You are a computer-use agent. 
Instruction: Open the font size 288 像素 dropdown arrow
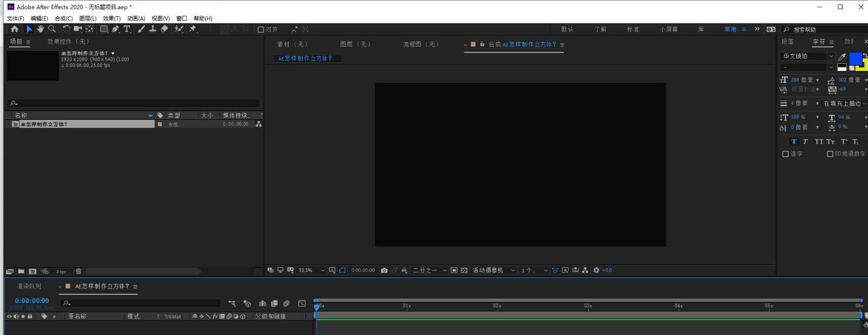point(818,80)
